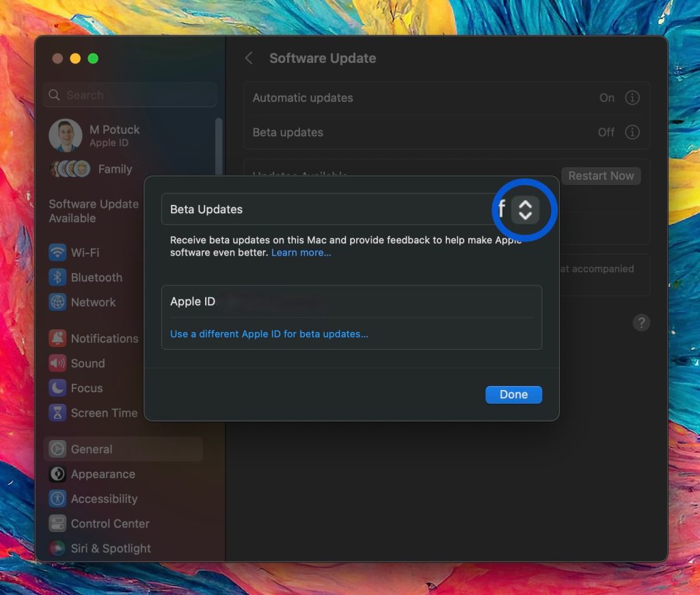Open the Learn more link
This screenshot has height=595, width=700.
tap(300, 252)
